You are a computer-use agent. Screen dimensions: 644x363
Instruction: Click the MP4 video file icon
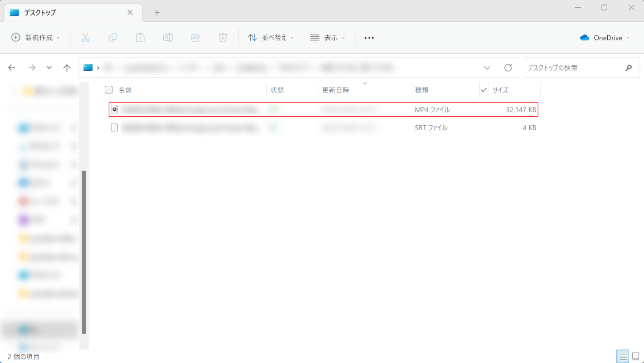(x=115, y=109)
